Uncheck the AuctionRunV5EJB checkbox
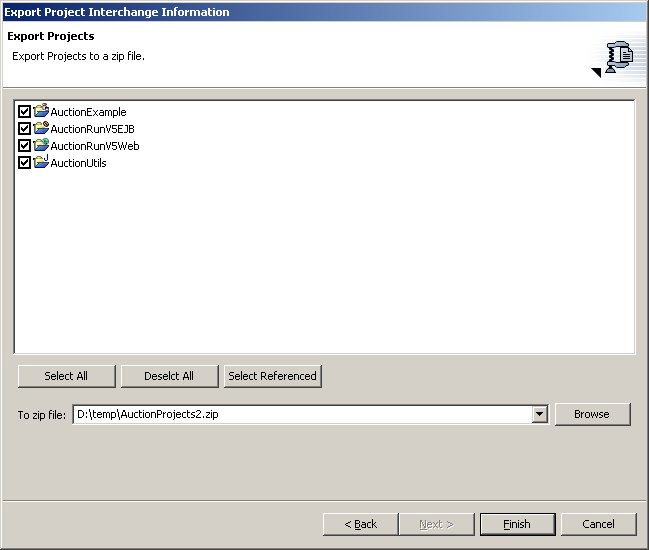649x550 pixels. click(24, 128)
